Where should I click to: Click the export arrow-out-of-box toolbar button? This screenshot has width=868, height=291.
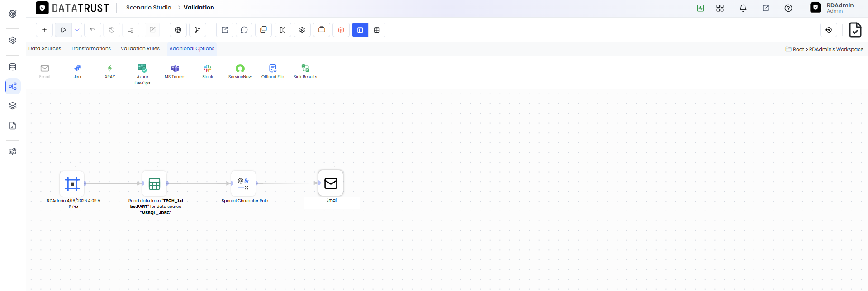225,30
